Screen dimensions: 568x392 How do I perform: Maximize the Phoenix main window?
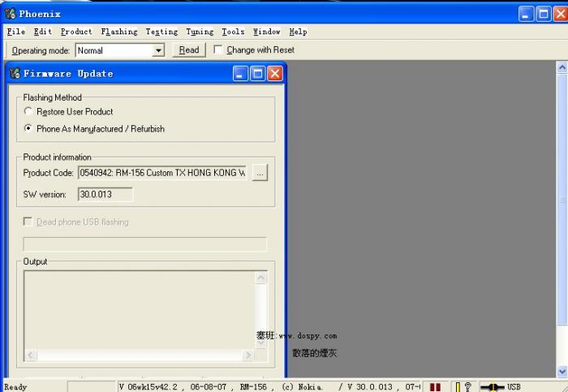click(544, 14)
